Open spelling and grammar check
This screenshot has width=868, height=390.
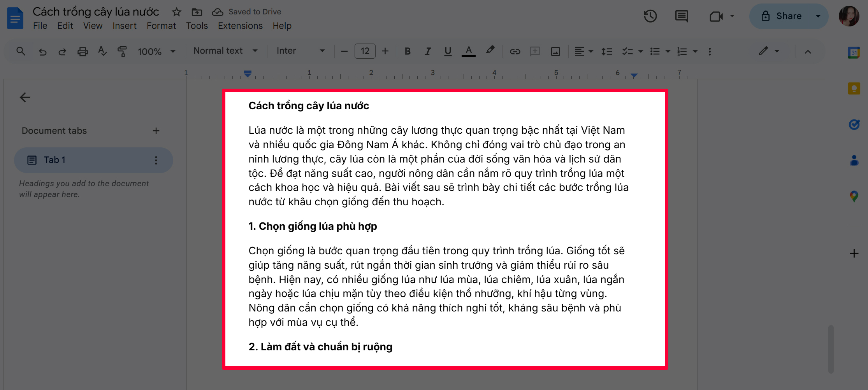102,51
